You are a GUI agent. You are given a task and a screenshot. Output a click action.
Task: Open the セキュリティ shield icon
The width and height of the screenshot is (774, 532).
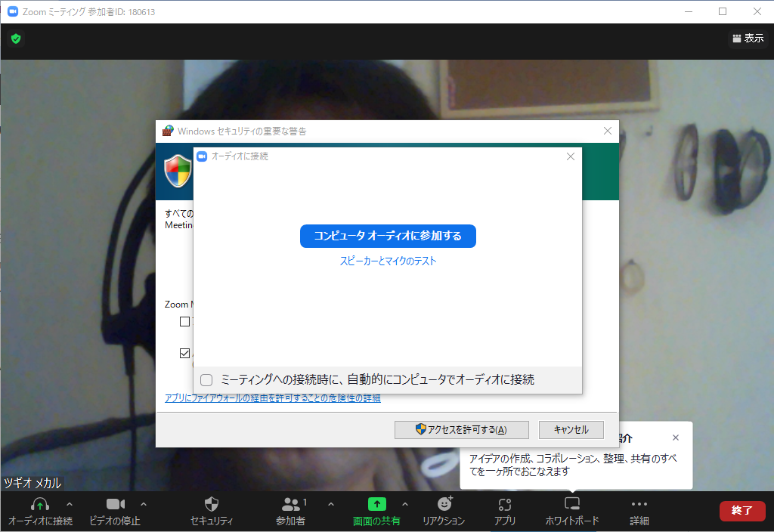tap(212, 504)
